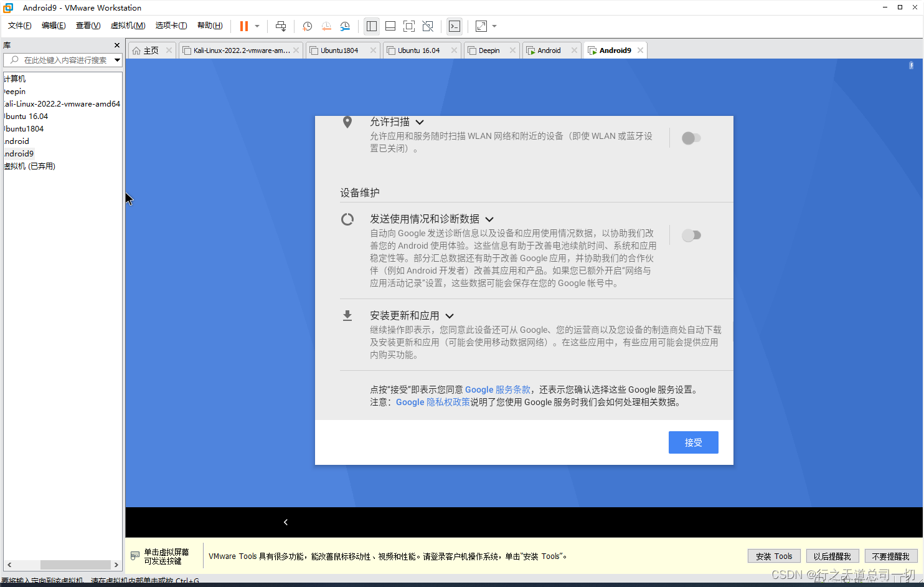Click the location pin icon
The height and width of the screenshot is (587, 924).
coord(347,122)
